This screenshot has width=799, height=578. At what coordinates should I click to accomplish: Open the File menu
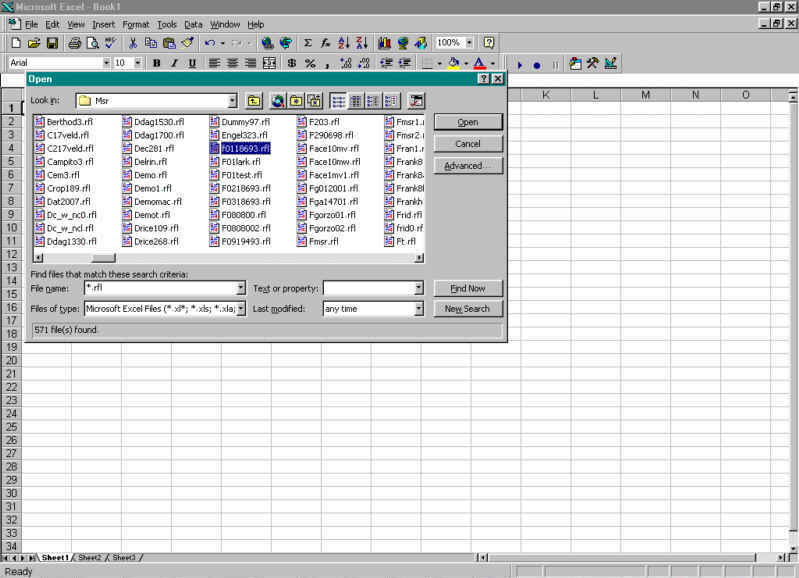tap(31, 24)
